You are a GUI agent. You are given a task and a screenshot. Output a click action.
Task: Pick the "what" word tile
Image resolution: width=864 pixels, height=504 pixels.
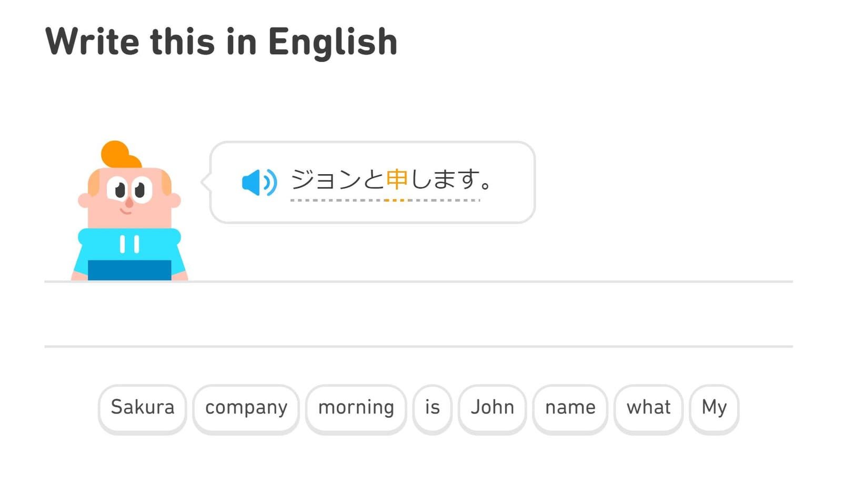[648, 408]
